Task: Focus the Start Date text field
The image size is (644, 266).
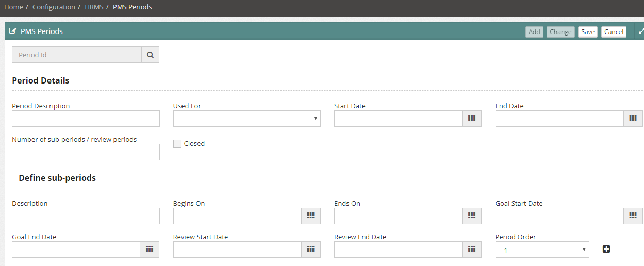Action: click(x=399, y=119)
